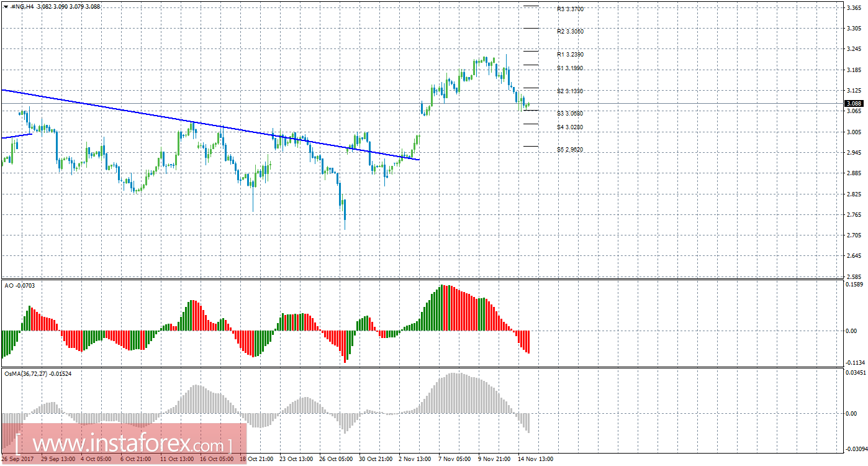
Task: Click the current price tag 3.088
Action: point(853,104)
